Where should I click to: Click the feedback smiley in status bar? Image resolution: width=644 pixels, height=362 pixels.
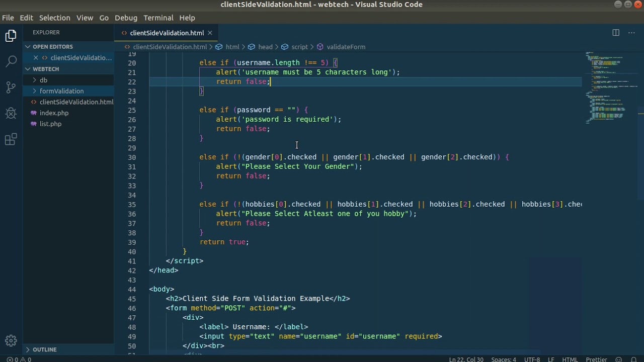(x=619, y=359)
